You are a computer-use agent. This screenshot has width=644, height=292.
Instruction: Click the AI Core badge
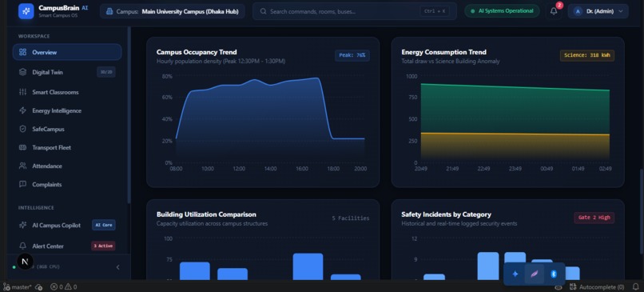[x=104, y=226]
